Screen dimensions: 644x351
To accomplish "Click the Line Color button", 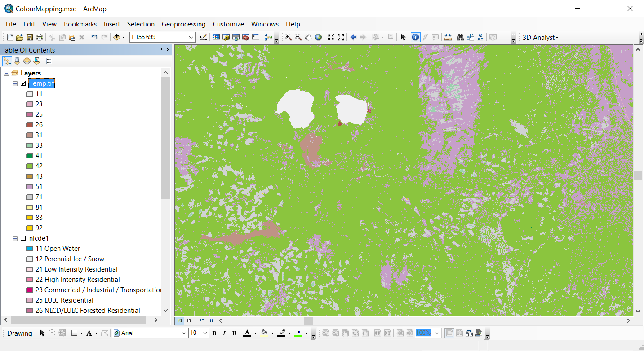I will [x=282, y=333].
